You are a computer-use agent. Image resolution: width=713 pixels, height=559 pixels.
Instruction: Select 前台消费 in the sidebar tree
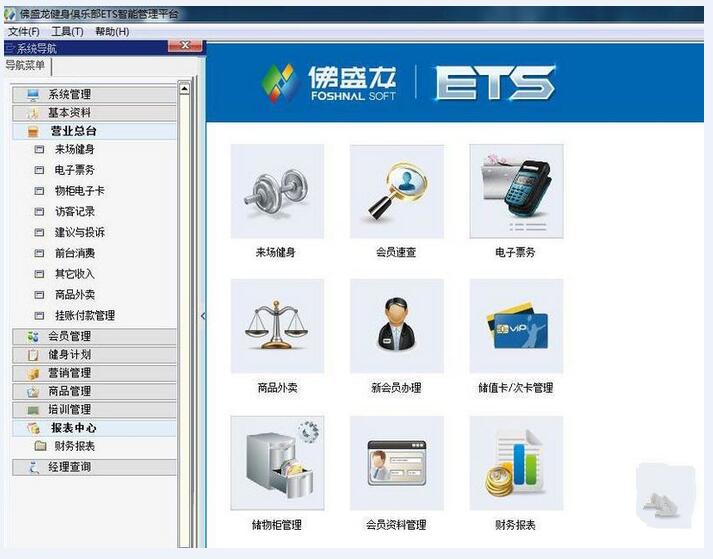point(75,253)
